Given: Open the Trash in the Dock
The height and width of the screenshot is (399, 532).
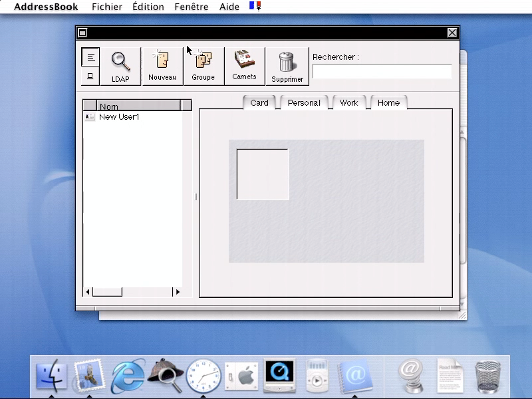Looking at the screenshot, I should pyautogui.click(x=488, y=376).
